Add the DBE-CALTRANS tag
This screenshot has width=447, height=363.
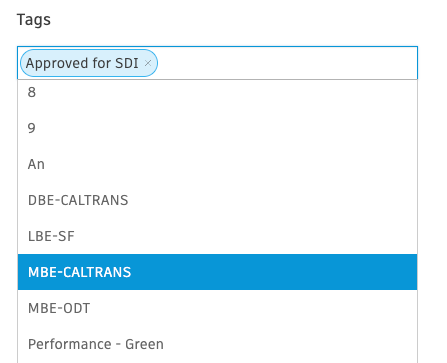pyautogui.click(x=217, y=200)
